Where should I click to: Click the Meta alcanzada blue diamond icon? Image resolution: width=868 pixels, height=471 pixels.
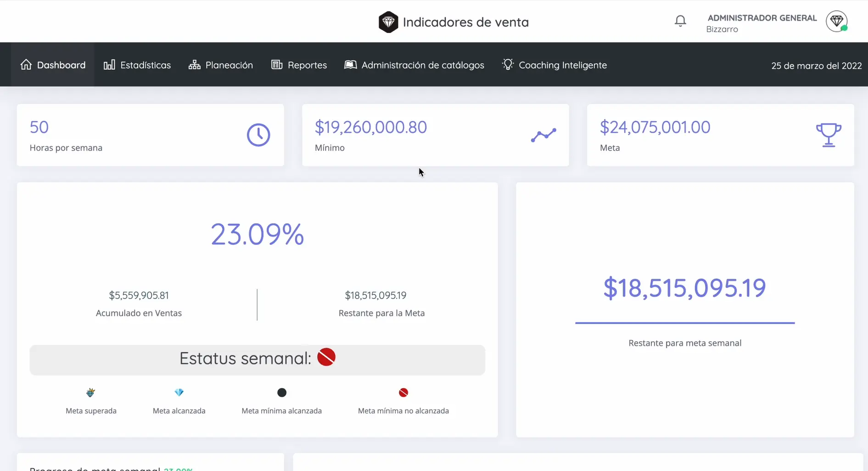click(179, 393)
